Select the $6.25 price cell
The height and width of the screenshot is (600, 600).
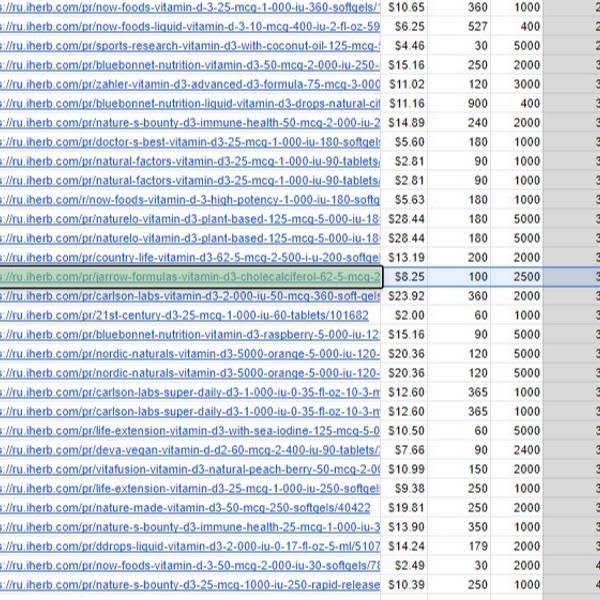point(404,26)
